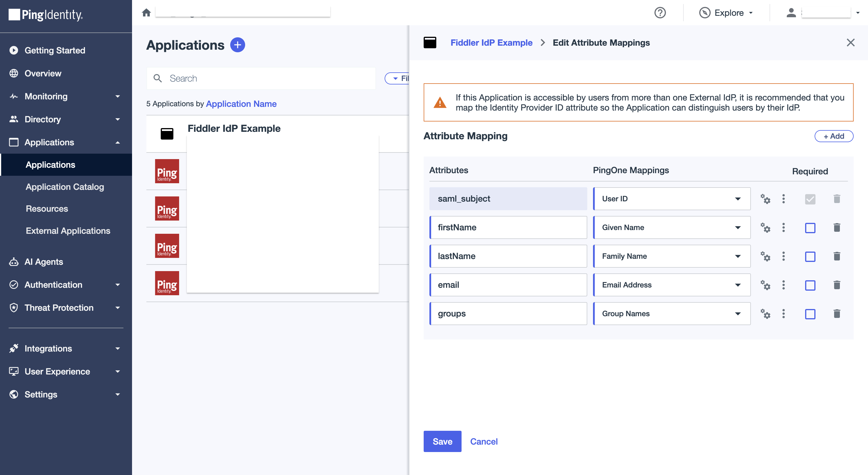Click the Application Name sort link
This screenshot has height=475, width=868.
point(241,104)
